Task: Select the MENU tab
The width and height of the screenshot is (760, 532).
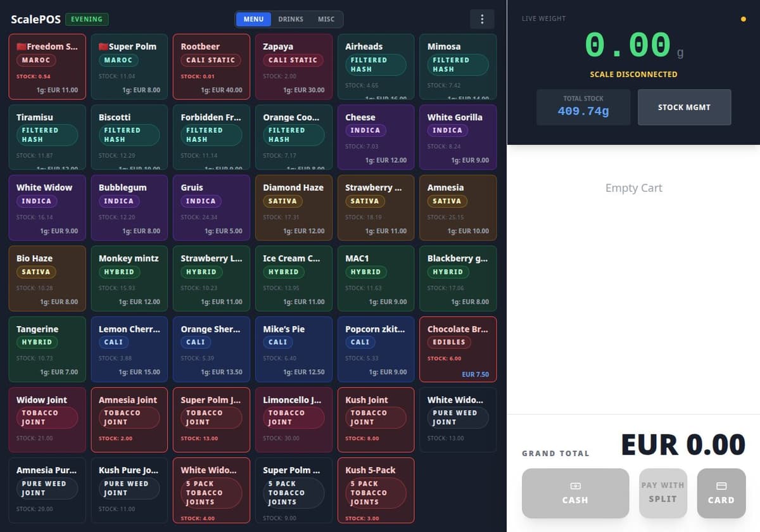Action: click(253, 19)
